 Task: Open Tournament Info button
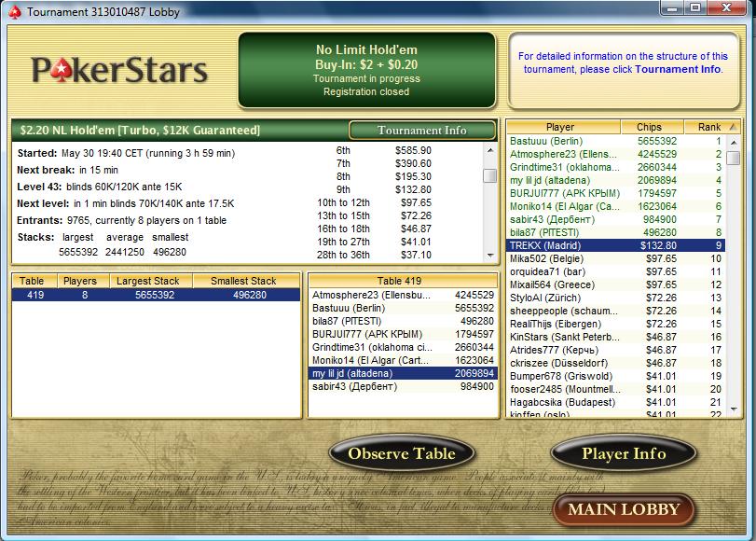click(422, 131)
